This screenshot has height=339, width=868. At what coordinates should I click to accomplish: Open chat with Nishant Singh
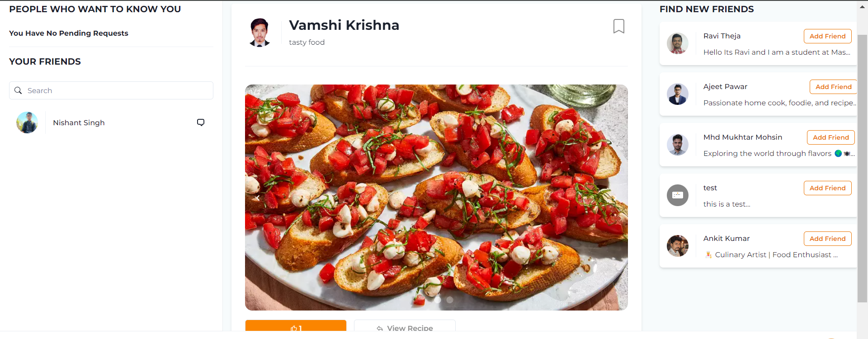click(200, 122)
